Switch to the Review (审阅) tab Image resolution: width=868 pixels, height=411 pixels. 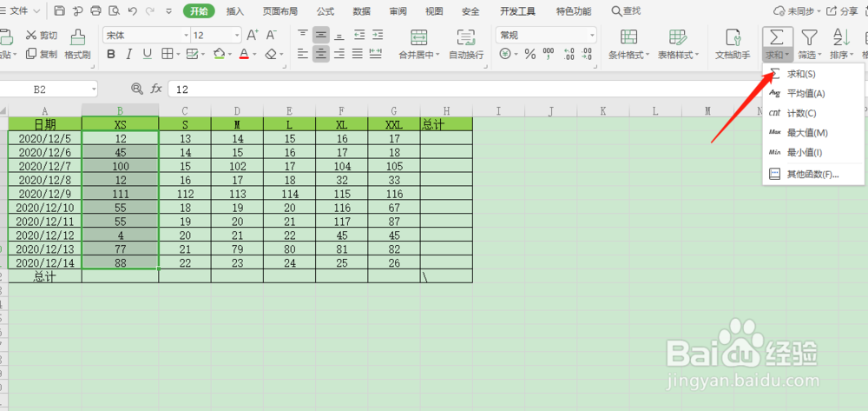(398, 11)
